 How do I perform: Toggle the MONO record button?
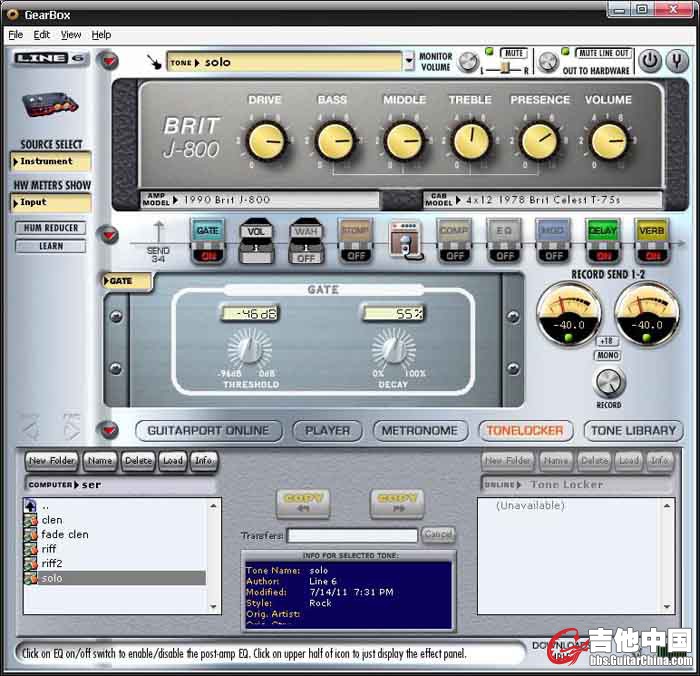[607, 355]
